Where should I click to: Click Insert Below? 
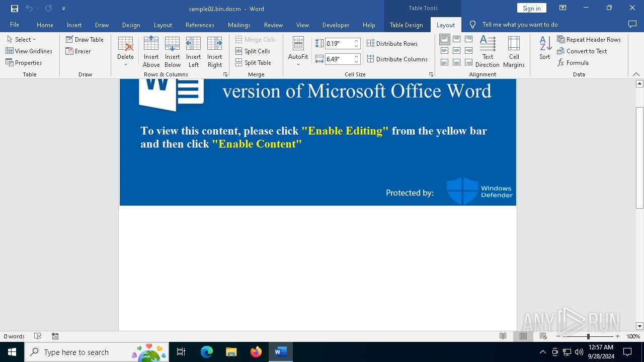tap(172, 52)
